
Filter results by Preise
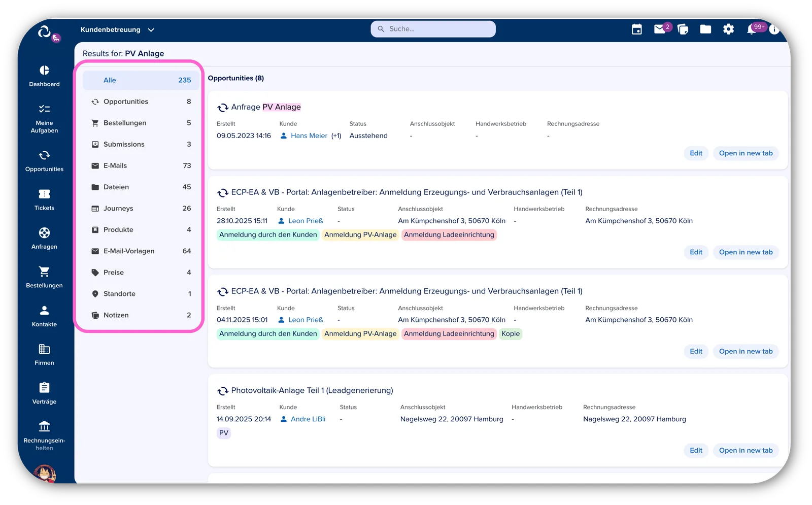point(141,272)
